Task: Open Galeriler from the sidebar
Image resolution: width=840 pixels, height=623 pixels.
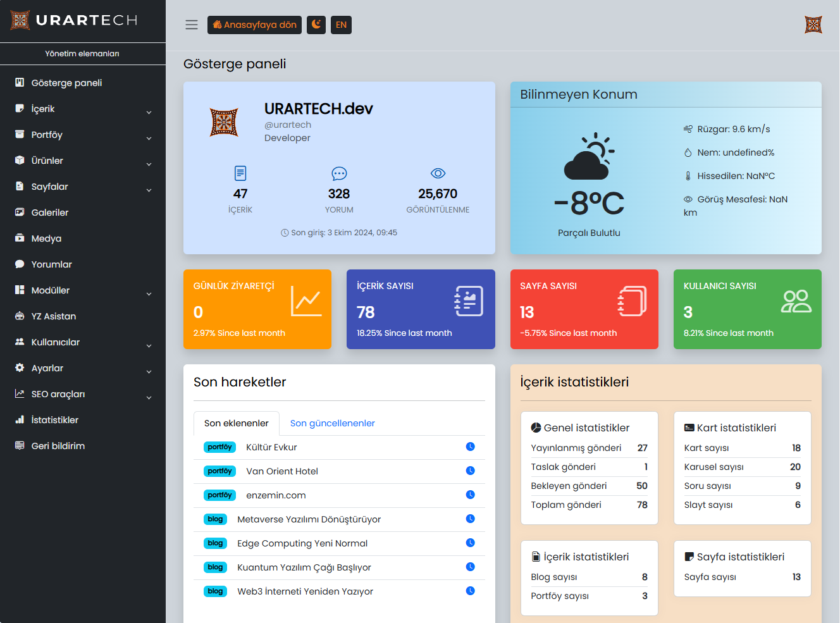Action: tap(50, 213)
